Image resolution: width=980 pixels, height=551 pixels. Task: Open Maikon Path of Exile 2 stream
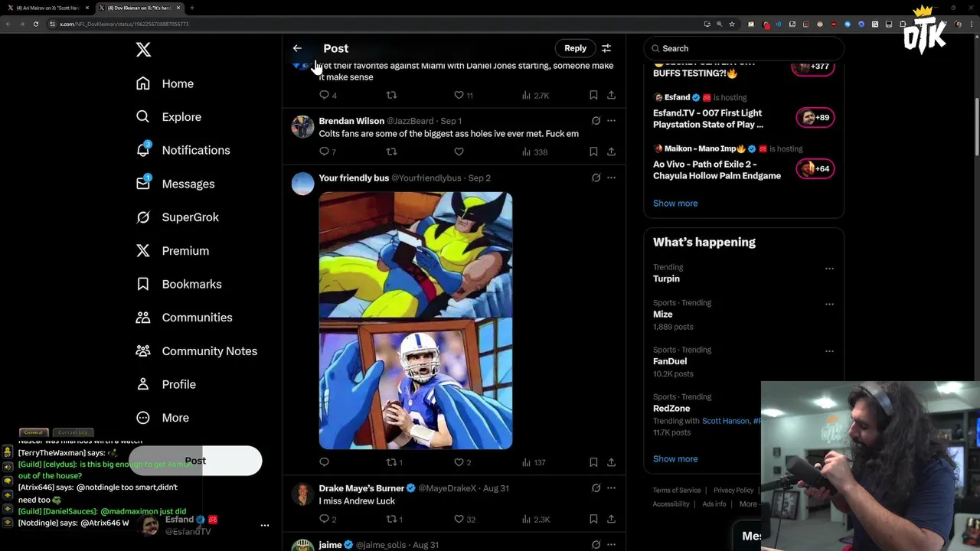[743, 163]
